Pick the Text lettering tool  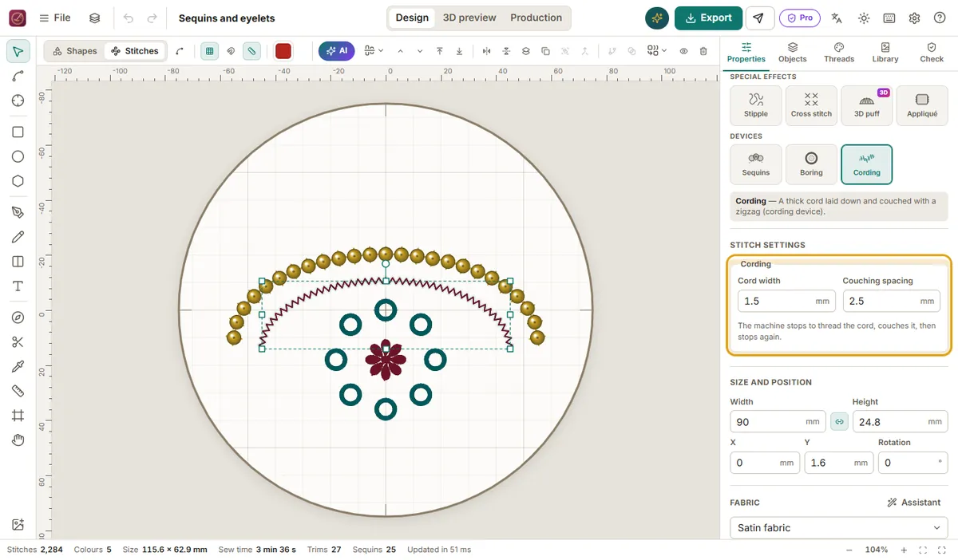(18, 286)
